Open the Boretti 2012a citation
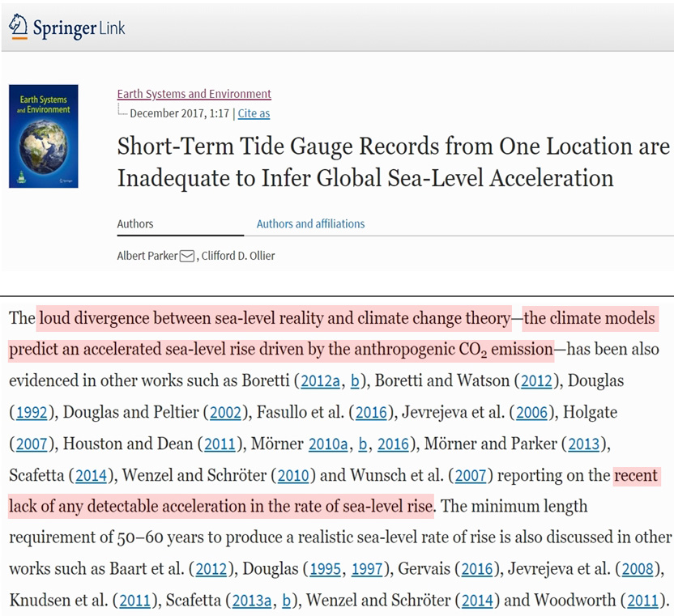The height and width of the screenshot is (616, 674). 320,381
